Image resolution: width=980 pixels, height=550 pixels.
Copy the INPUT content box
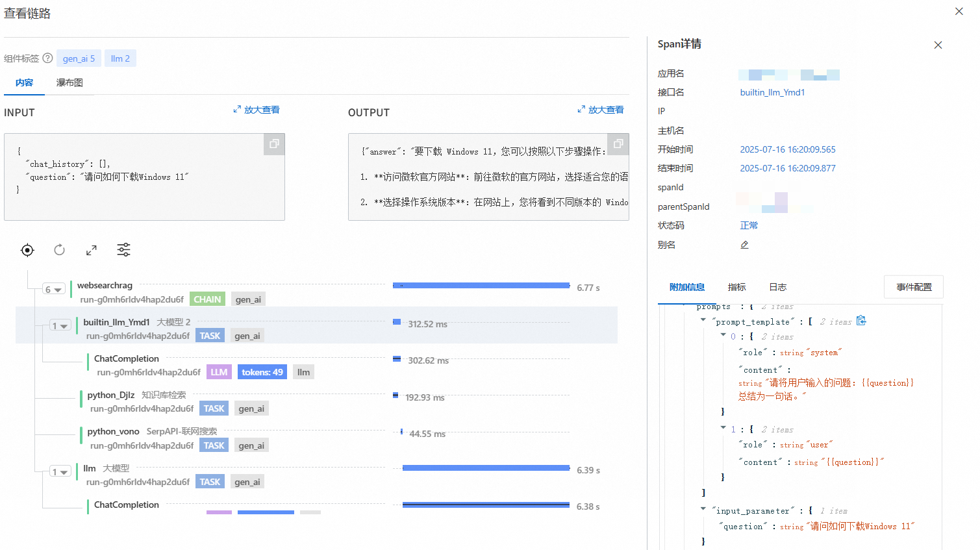tap(274, 144)
